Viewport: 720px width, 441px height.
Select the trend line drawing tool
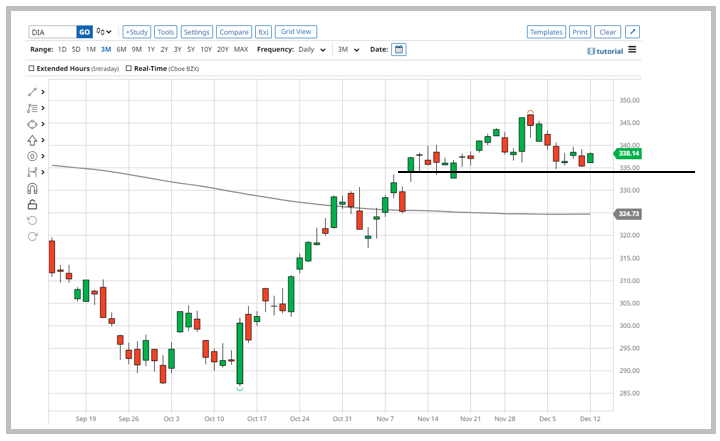tap(32, 92)
